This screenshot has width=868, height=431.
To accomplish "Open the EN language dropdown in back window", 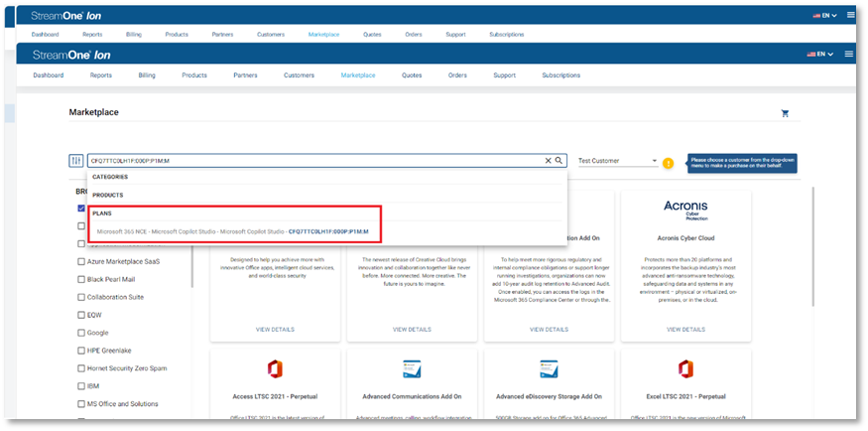I will (x=824, y=16).
